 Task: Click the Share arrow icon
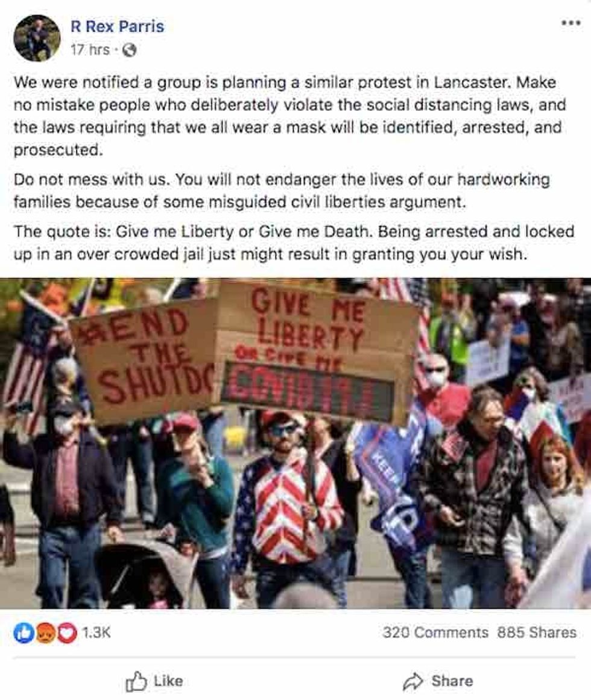click(x=413, y=681)
